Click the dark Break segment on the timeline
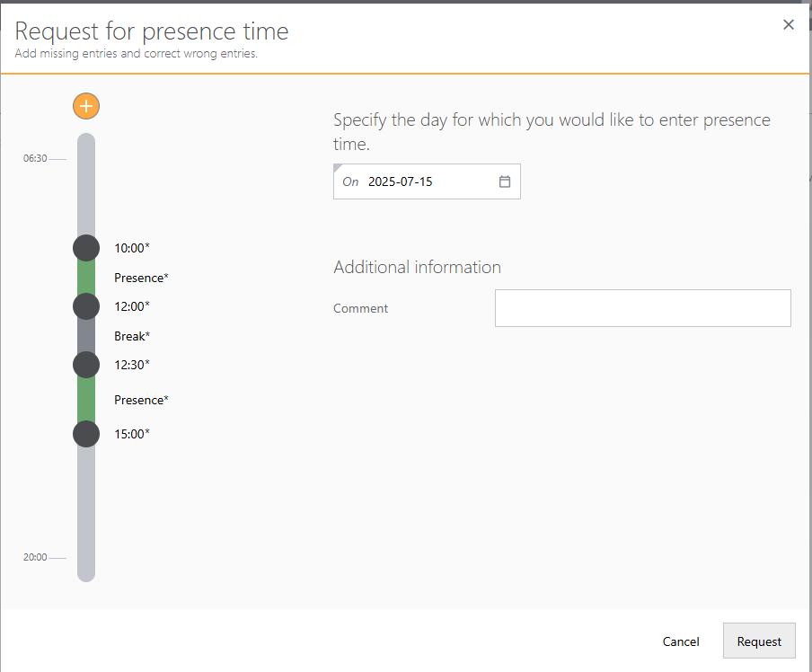 86,335
